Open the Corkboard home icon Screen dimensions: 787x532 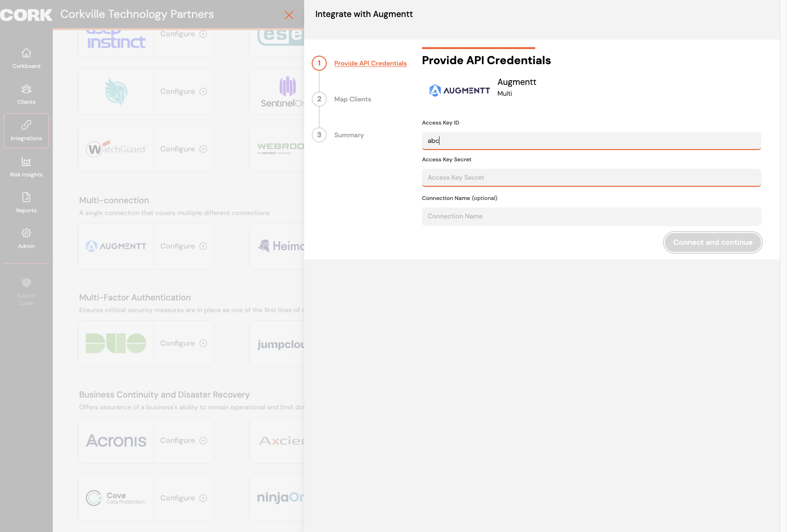click(26, 53)
